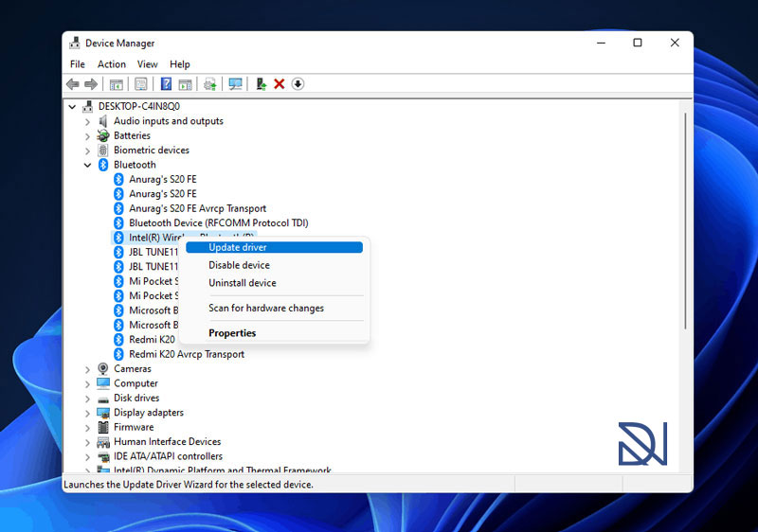Click the monitor icon beside Computer
The height and width of the screenshot is (532, 758).
pyautogui.click(x=103, y=383)
